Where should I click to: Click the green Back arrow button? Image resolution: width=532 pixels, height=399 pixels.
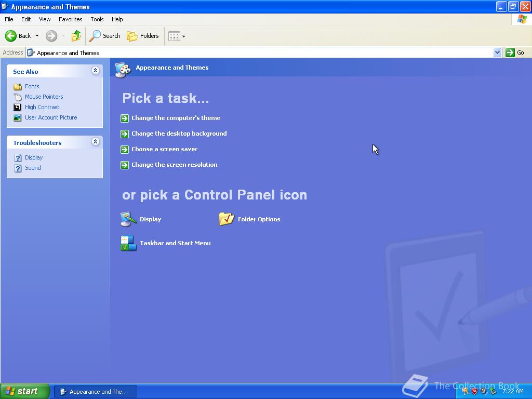10,36
